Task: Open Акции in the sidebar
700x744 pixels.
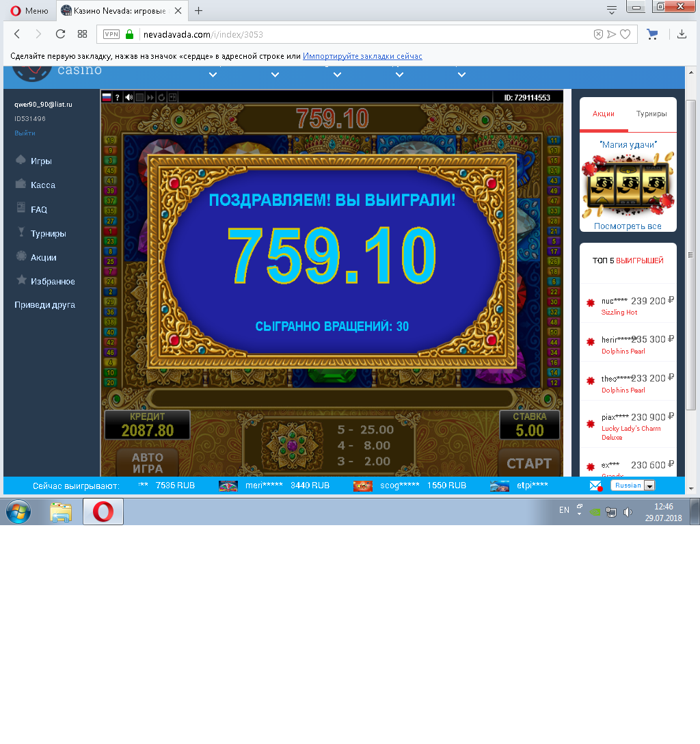Action: [x=43, y=257]
